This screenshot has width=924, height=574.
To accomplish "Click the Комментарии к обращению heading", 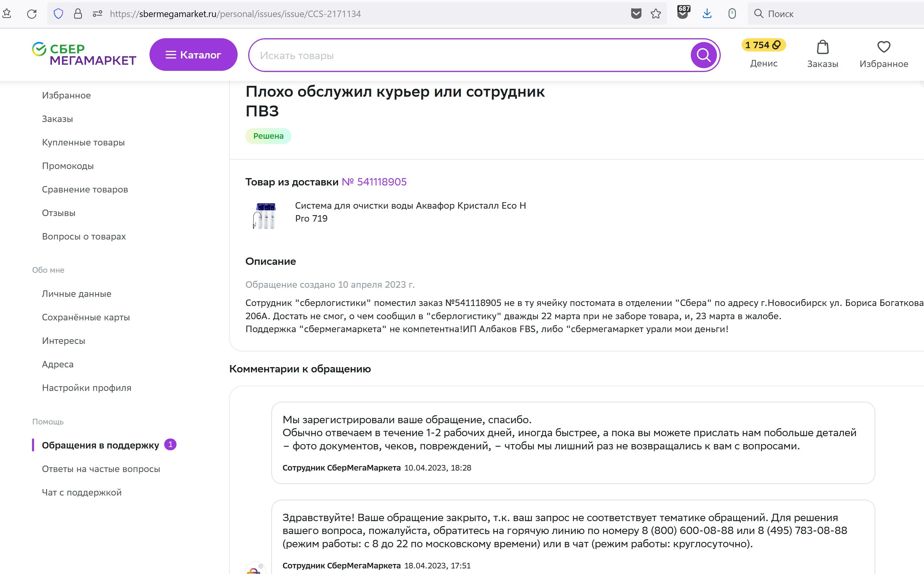I will click(300, 369).
